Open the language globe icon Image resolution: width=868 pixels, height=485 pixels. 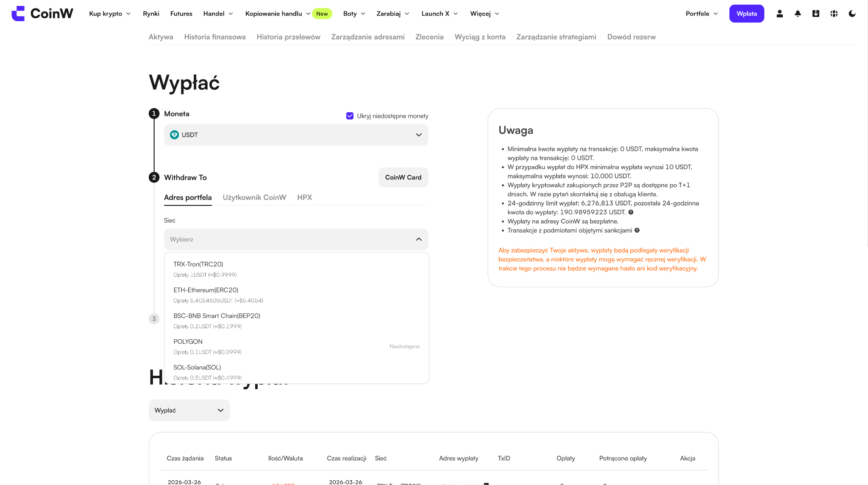pyautogui.click(x=834, y=14)
